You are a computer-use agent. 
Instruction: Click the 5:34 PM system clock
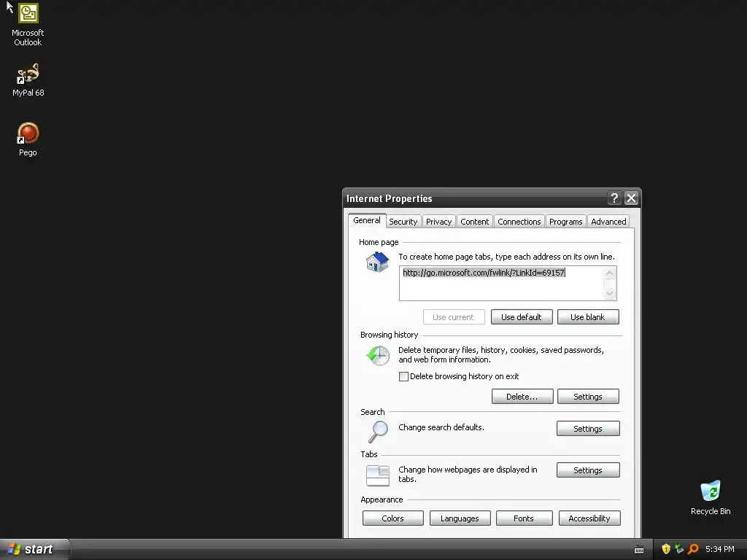pyautogui.click(x=719, y=549)
